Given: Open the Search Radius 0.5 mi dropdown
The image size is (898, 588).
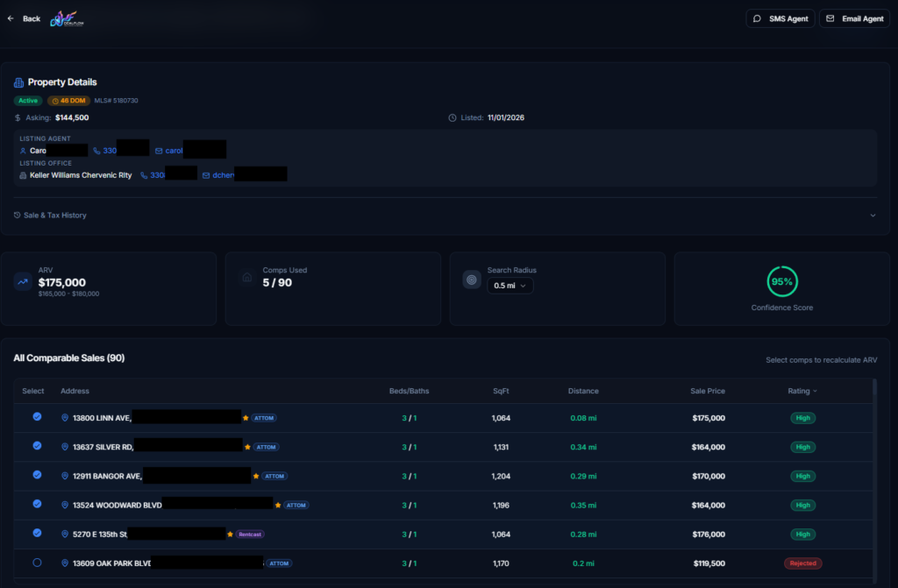Looking at the screenshot, I should tap(510, 286).
